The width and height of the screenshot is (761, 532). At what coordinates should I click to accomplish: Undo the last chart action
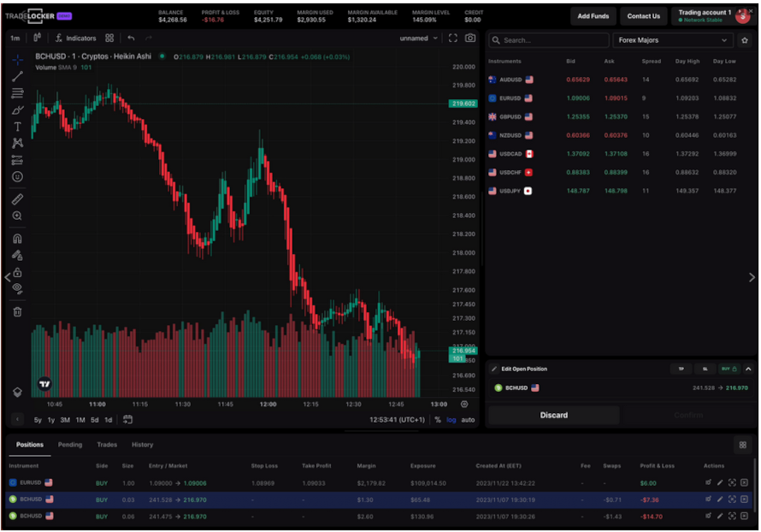(129, 38)
